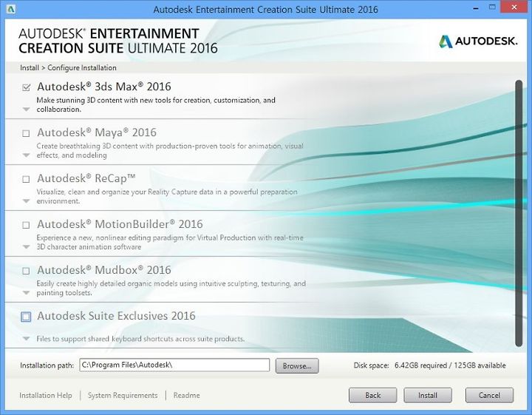Screen dimensions: 532x415
Task: Select the Autodesk Suite Exclusives 2016 title
Action: pyautogui.click(x=116, y=316)
